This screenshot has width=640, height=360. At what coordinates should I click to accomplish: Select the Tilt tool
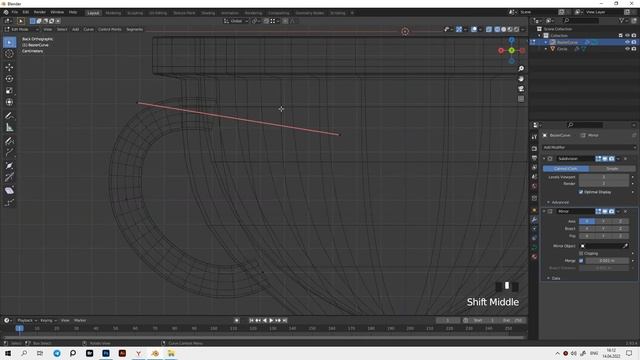pyautogui.click(x=9, y=178)
